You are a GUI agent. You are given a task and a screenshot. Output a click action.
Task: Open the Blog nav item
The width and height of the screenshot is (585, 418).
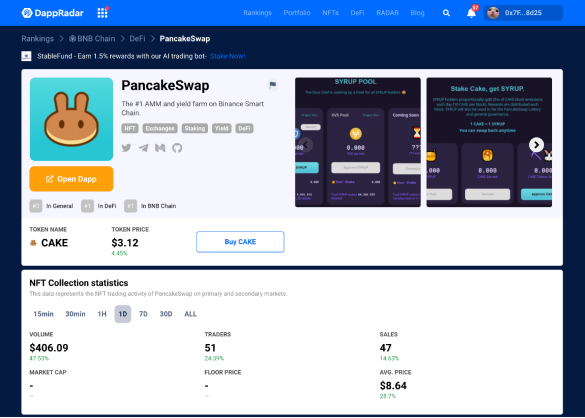(x=417, y=13)
